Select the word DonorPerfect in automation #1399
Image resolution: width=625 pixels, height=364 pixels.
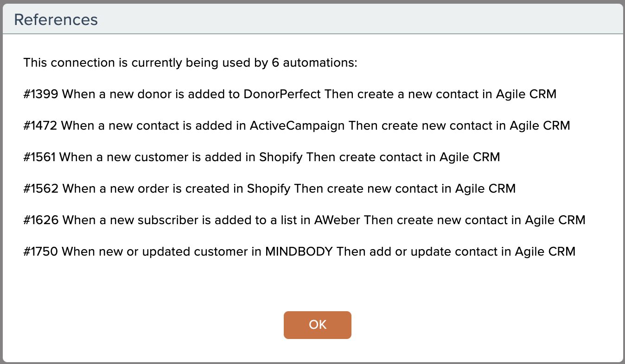point(282,94)
